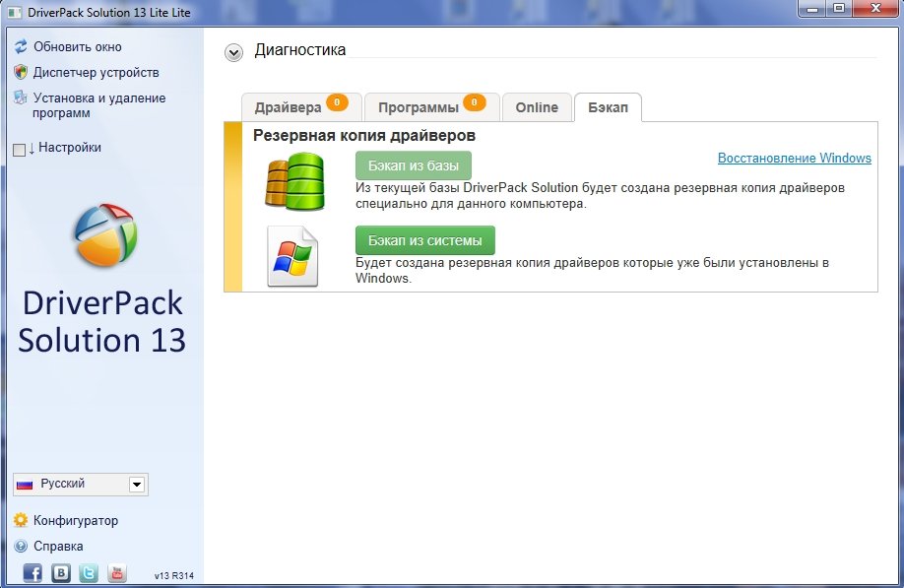Viewport: 904px width, 588px height.
Task: Click the DriverPack Solution logo
Action: tap(105, 235)
